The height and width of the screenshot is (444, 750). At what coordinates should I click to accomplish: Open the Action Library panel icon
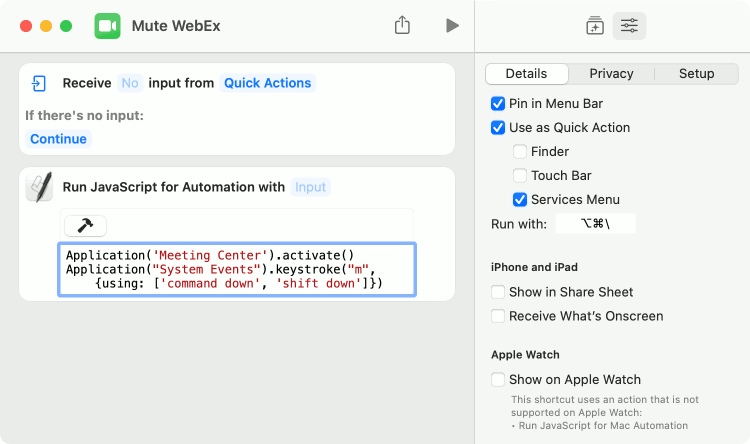coord(595,26)
